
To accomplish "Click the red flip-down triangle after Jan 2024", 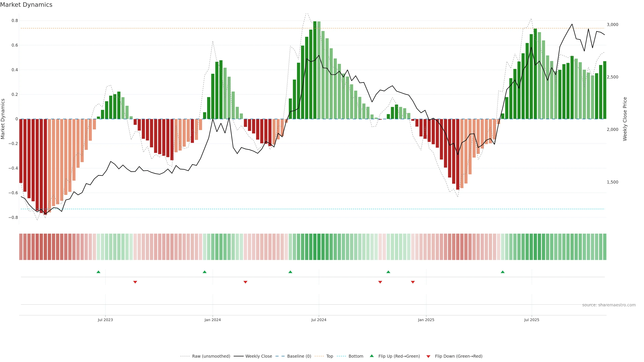I will [245, 282].
